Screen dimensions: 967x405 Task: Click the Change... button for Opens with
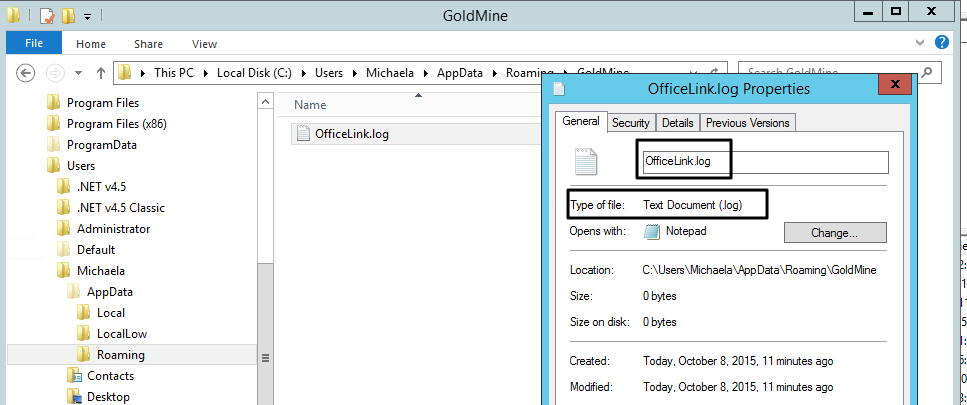(x=834, y=232)
